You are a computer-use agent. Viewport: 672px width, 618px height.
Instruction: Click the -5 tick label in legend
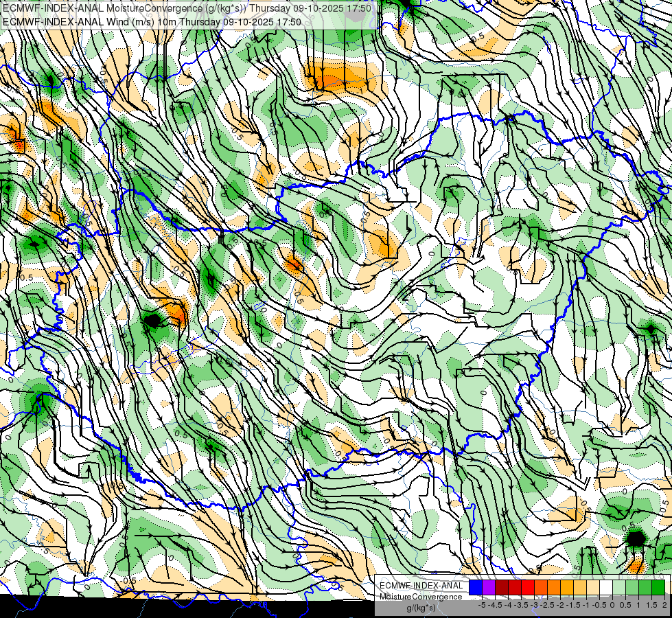click(482, 605)
